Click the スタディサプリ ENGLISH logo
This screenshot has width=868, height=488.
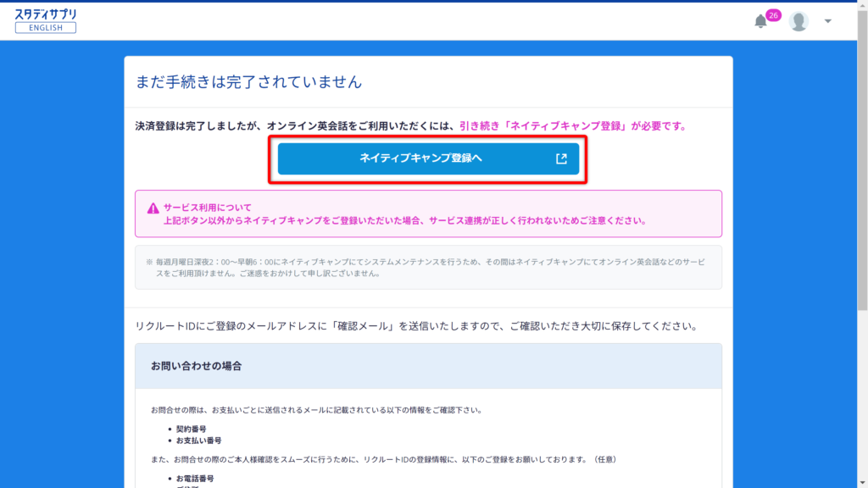[x=46, y=21]
